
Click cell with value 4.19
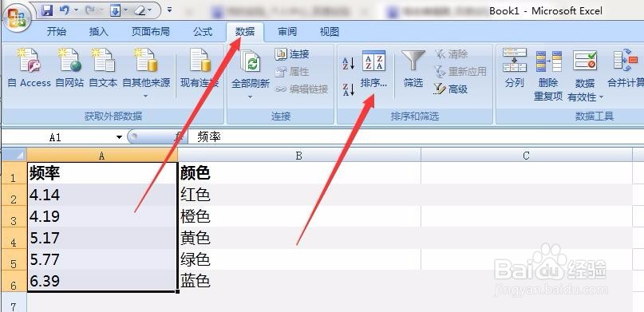tap(102, 216)
